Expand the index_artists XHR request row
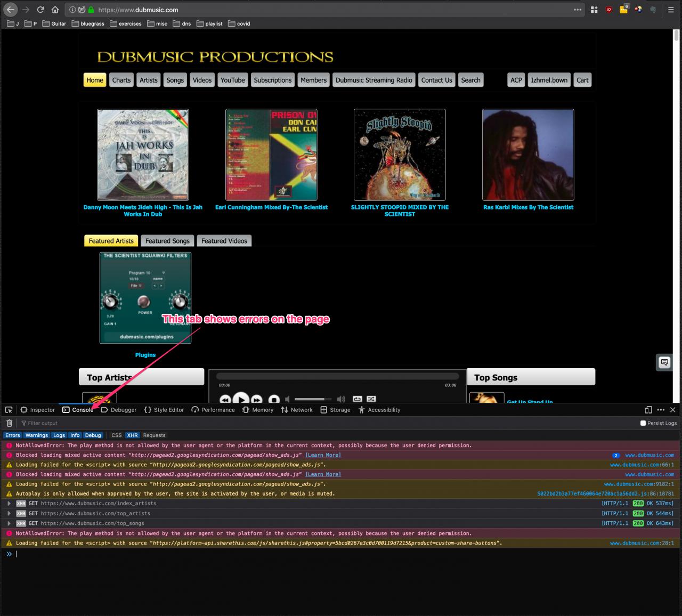The image size is (682, 616). tap(9, 504)
